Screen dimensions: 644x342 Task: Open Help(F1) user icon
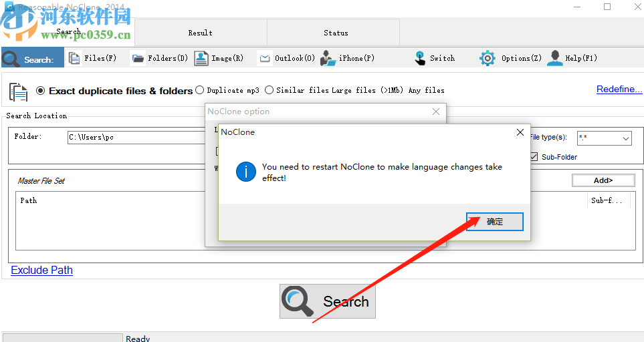pyautogui.click(x=555, y=58)
